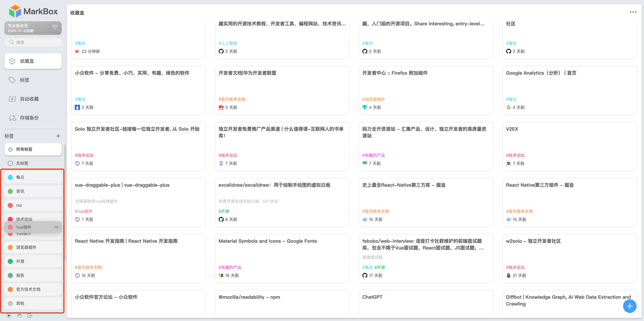Click the diamond icon on membership banner
The image size is (644, 321).
pyautogui.click(x=55, y=28)
